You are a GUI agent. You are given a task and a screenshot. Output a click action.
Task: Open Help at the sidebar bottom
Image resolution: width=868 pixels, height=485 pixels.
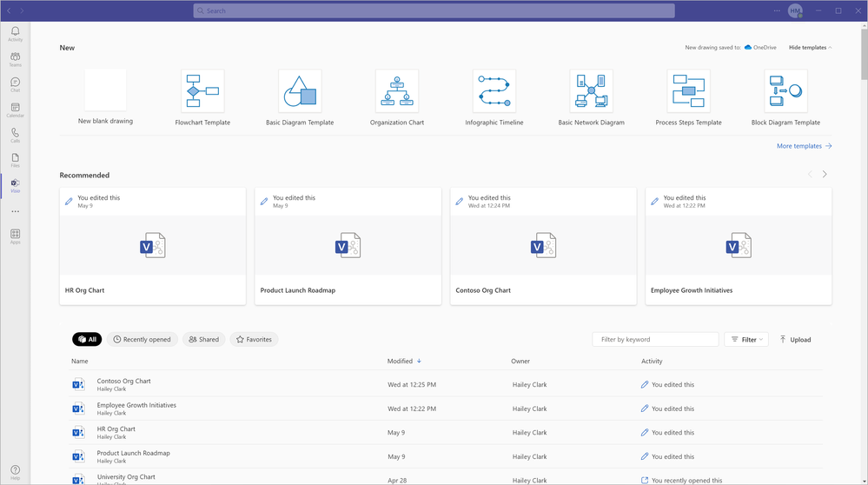point(15,472)
